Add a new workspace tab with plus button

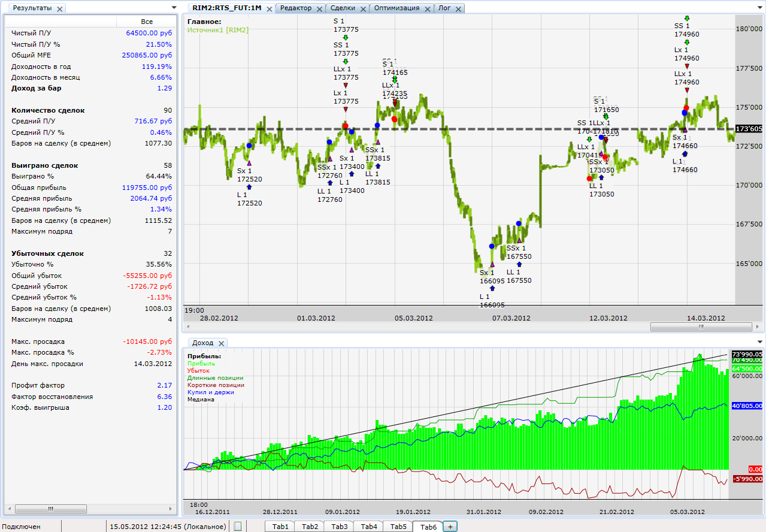pyautogui.click(x=450, y=527)
